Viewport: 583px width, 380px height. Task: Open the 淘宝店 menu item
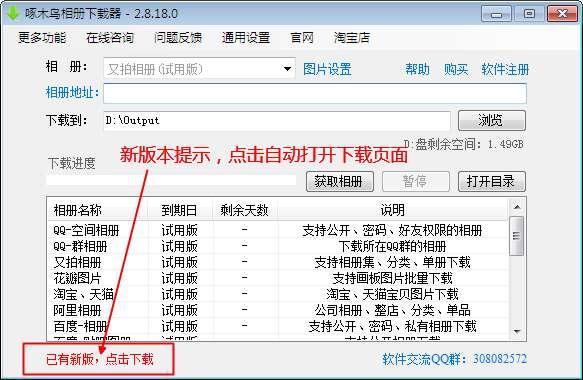[x=352, y=38]
